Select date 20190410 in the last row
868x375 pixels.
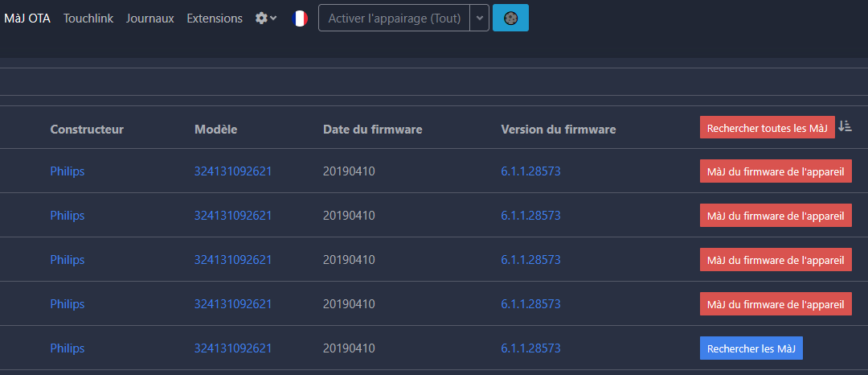[349, 348]
